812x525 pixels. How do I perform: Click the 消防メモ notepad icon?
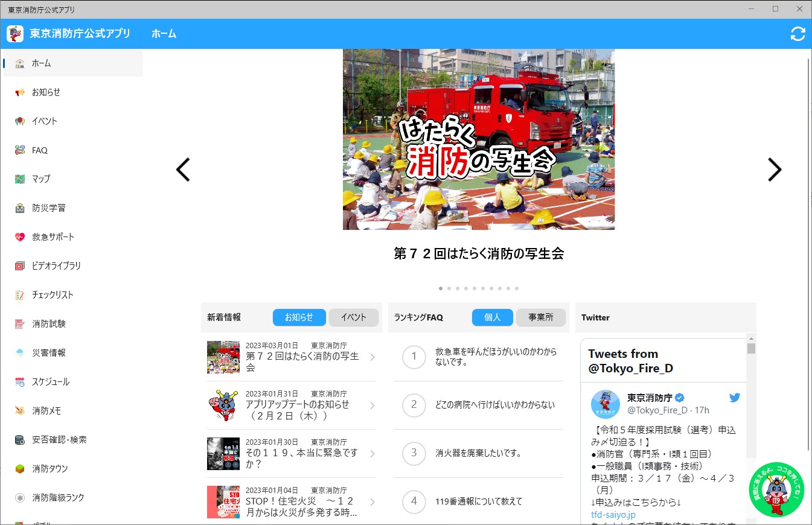click(20, 411)
